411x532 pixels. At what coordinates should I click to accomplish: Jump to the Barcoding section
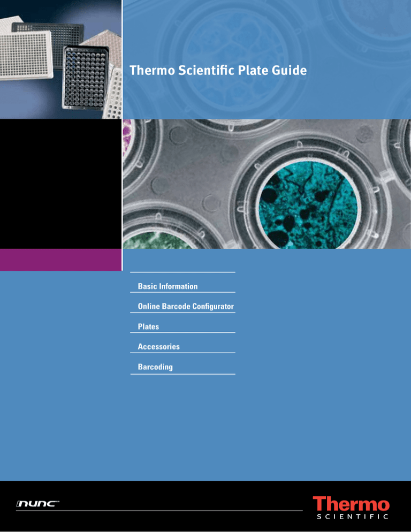pos(155,367)
